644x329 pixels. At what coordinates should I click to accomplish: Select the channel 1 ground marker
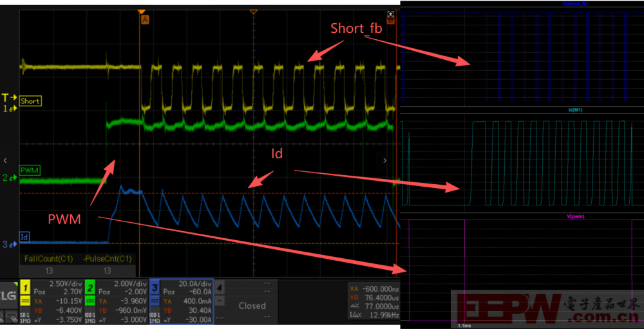tap(6, 109)
